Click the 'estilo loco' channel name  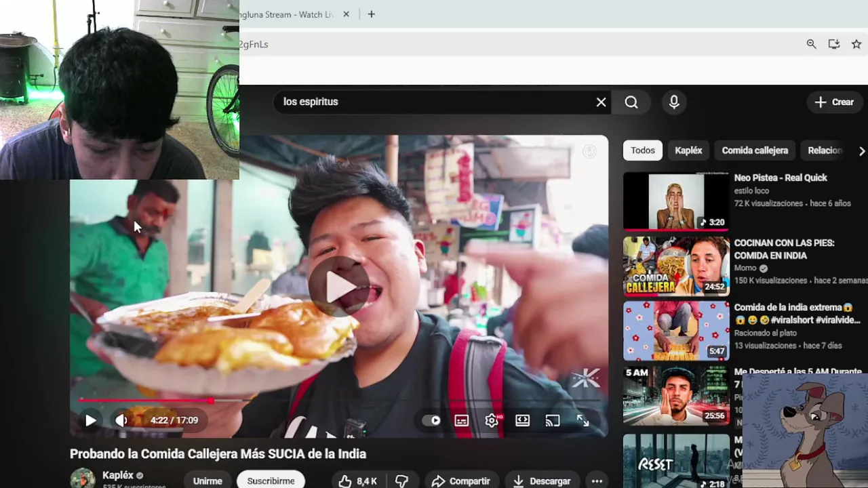751,191
